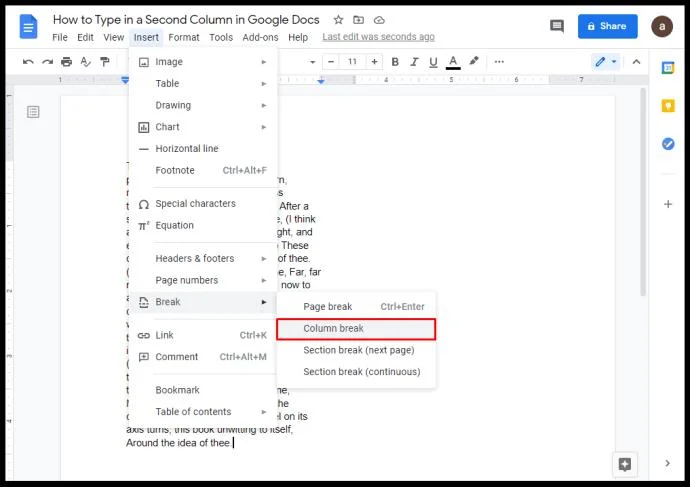Open the Format menu

click(x=184, y=37)
